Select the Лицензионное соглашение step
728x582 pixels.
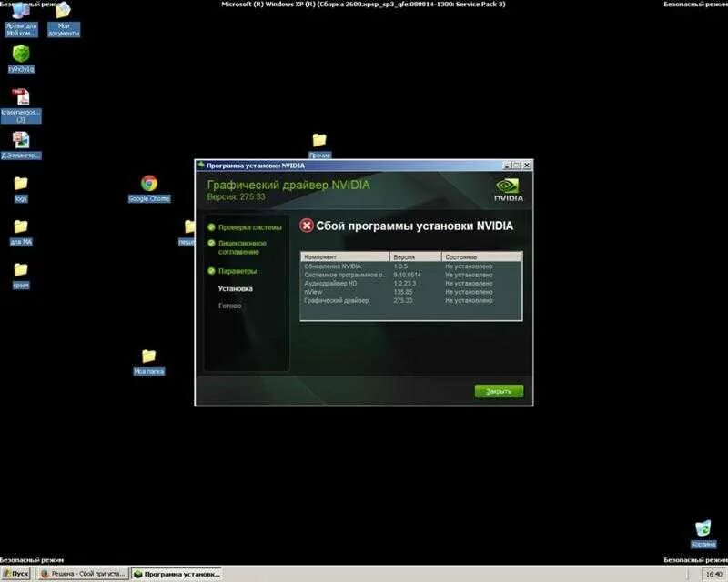coord(242,247)
